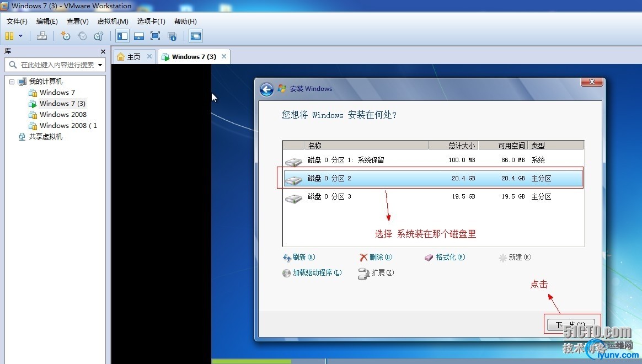Click the 100.0 MB total size cell
642x364 pixels.
(x=462, y=160)
